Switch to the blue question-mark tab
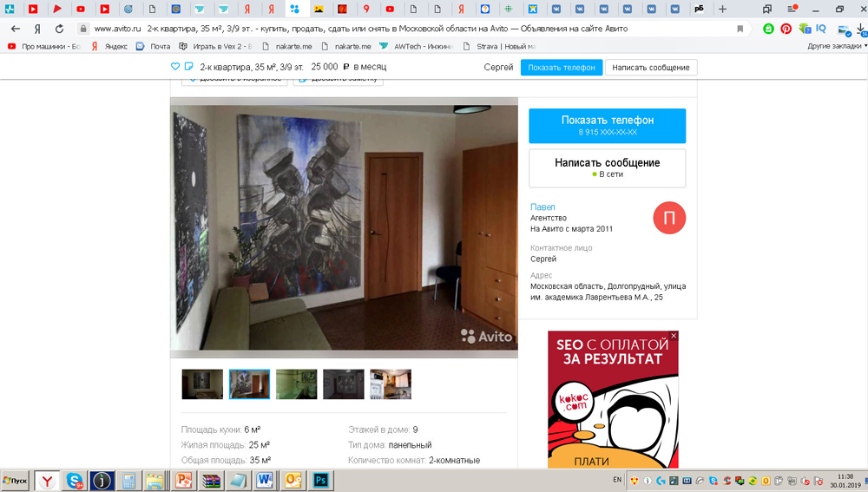 click(x=485, y=9)
